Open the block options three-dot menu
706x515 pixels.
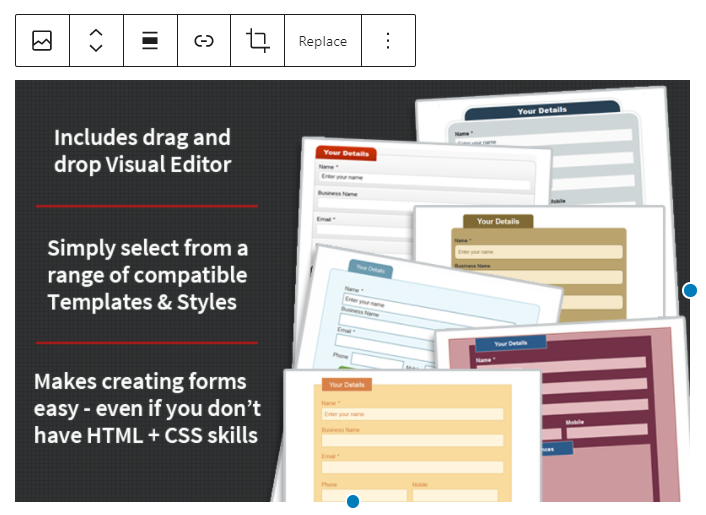click(x=388, y=41)
